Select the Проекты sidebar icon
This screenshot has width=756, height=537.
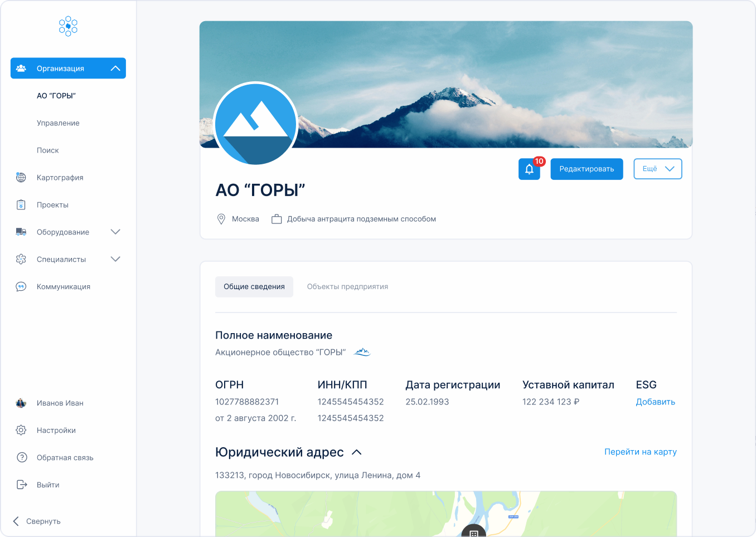click(x=21, y=204)
